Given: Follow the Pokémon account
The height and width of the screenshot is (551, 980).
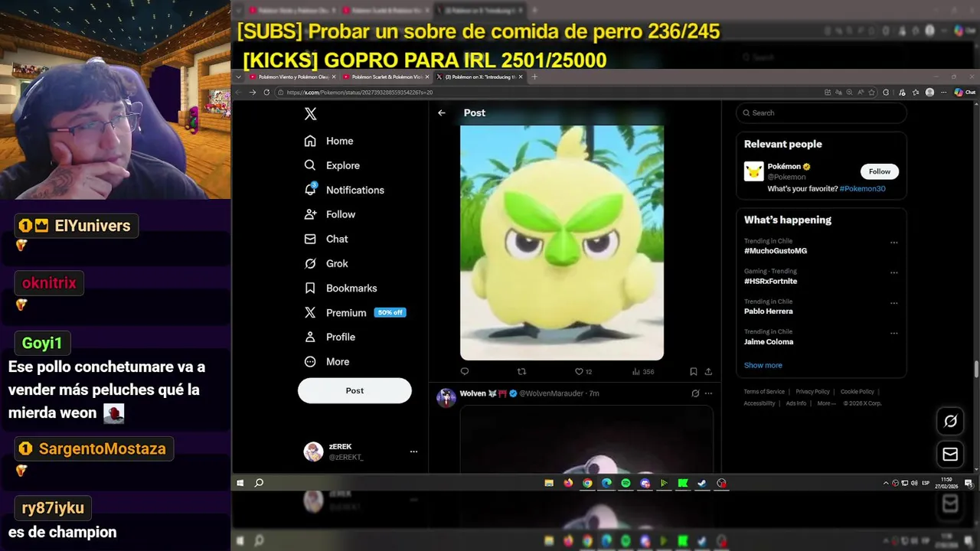Looking at the screenshot, I should point(879,171).
